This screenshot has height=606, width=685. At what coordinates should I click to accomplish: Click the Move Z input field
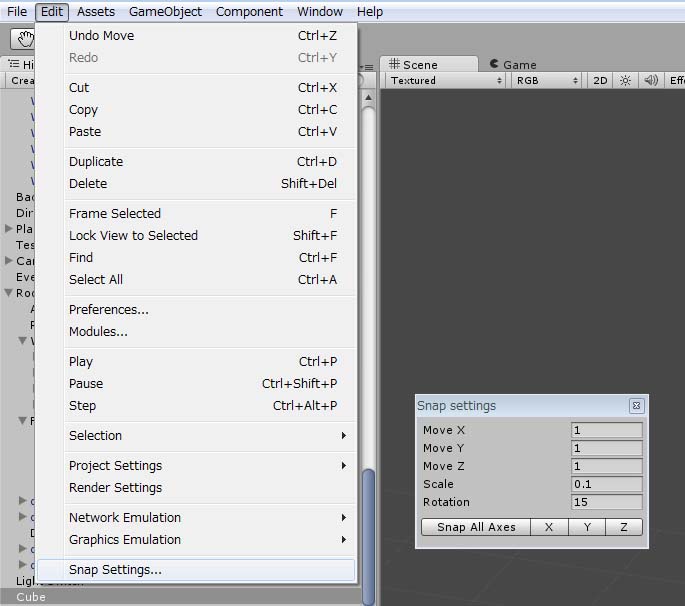[606, 466]
